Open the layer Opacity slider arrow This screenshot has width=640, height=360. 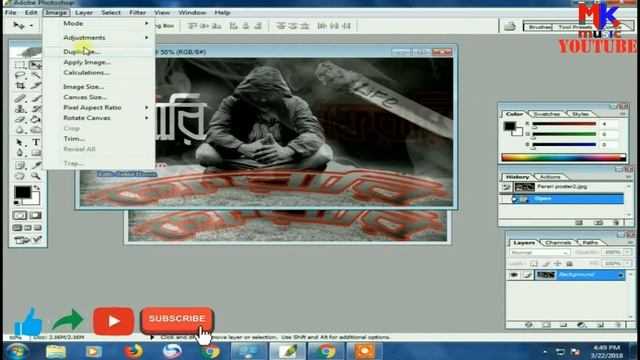(x=628, y=253)
